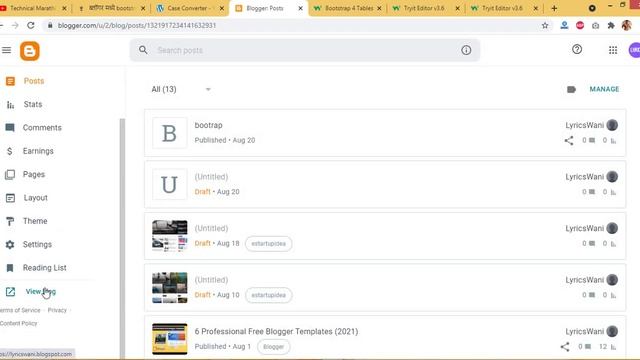Open Layout in the sidebar
This screenshot has height=360, width=640.
[36, 198]
